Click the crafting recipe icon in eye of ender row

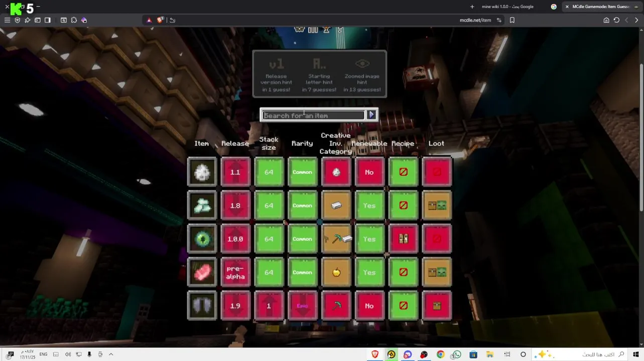(x=403, y=239)
